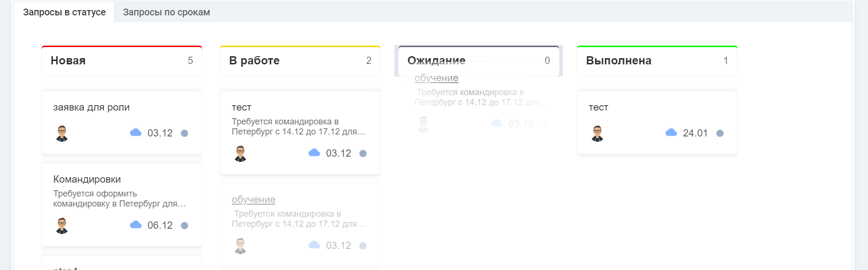Click gray status dot on 'Выполнена' тест card
The width and height of the screenshot is (868, 270).
click(x=720, y=134)
